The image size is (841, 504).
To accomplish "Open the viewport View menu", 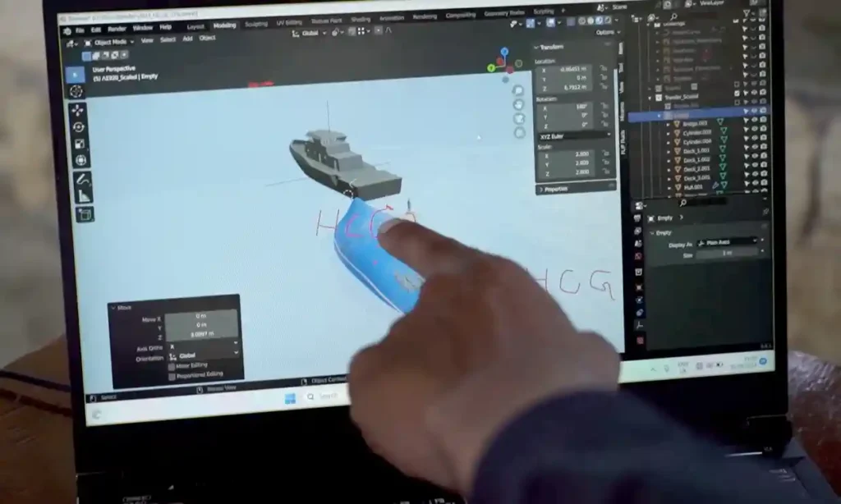I will (x=147, y=41).
